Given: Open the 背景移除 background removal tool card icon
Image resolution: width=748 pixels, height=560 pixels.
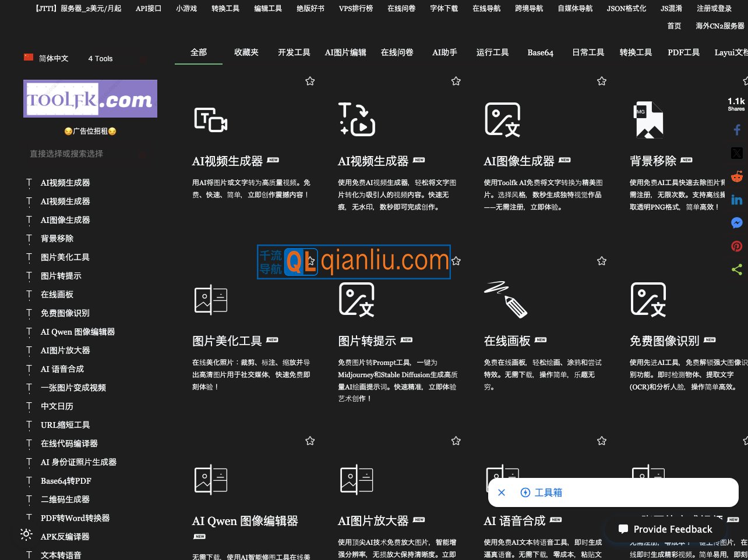Looking at the screenshot, I should click(648, 119).
